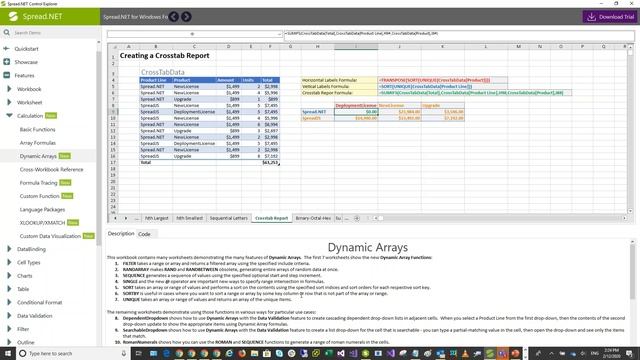Open the Showcase section
The width and height of the screenshot is (640, 360).
pos(26,62)
